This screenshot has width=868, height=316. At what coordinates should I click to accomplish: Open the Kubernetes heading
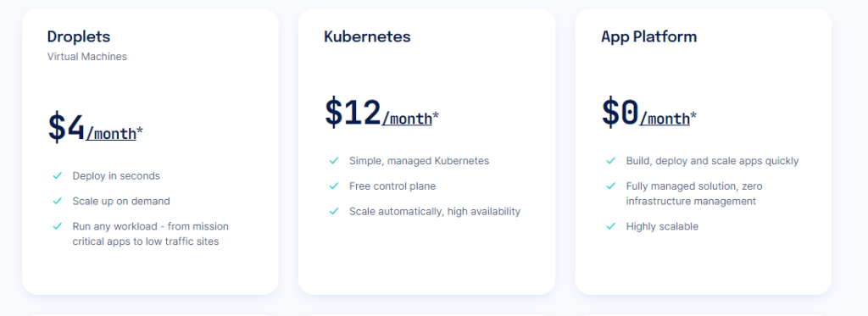(368, 36)
